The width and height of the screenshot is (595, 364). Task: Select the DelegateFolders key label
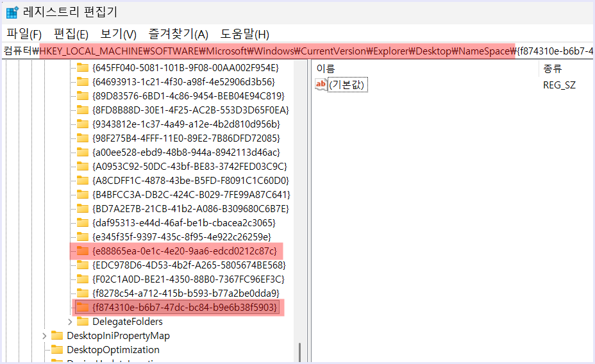pyautogui.click(x=128, y=322)
